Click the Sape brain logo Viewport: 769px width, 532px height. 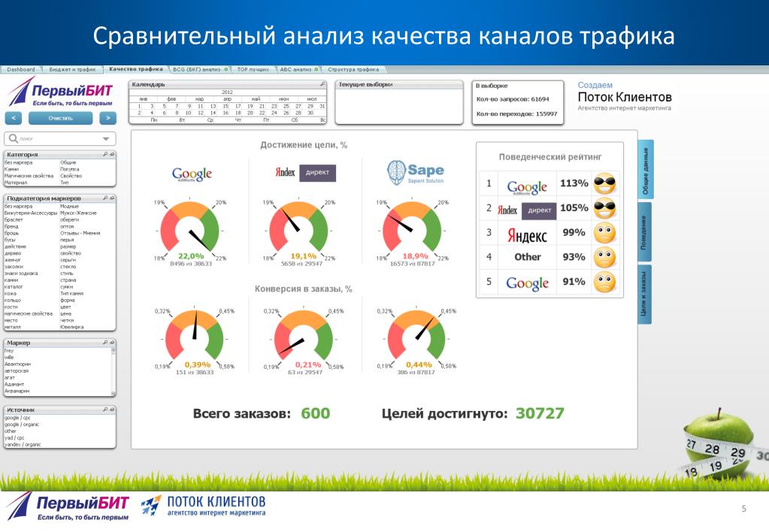[x=396, y=173]
